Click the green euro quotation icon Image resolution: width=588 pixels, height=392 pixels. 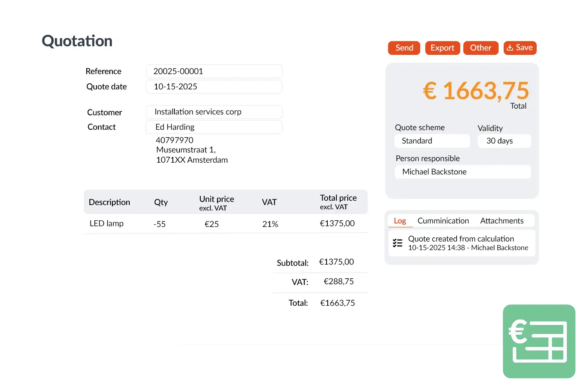[539, 341]
